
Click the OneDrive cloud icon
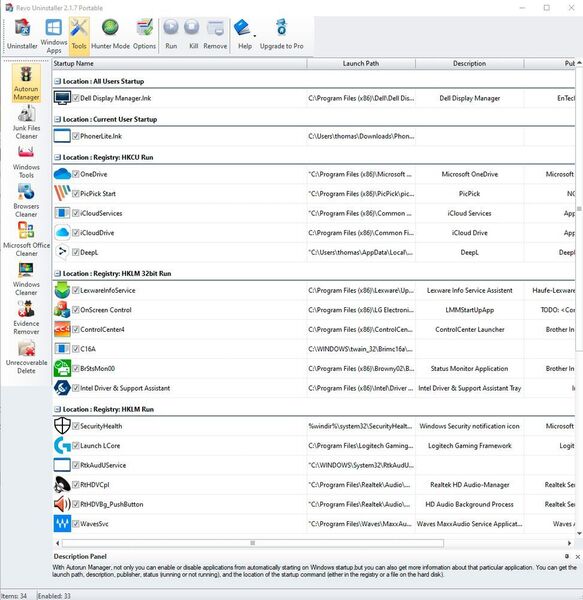(62, 174)
